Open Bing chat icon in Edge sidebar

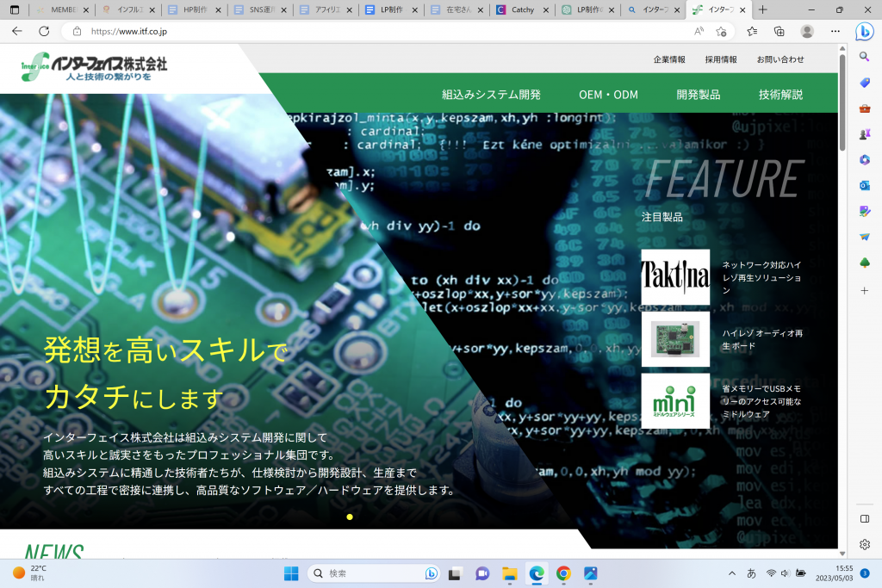(x=865, y=31)
